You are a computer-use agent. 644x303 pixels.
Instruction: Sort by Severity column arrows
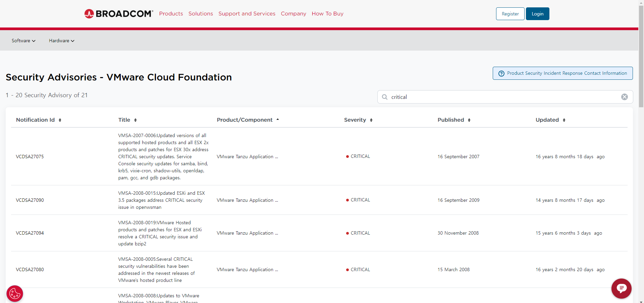pyautogui.click(x=371, y=120)
